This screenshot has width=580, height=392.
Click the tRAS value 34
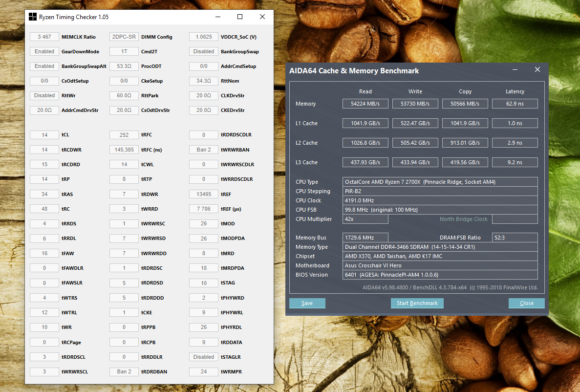click(44, 194)
